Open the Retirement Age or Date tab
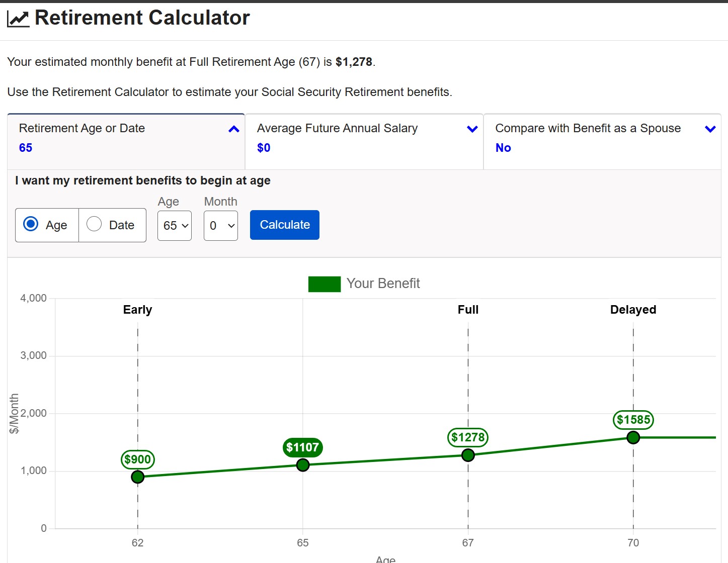This screenshot has height=563, width=728. 126,142
